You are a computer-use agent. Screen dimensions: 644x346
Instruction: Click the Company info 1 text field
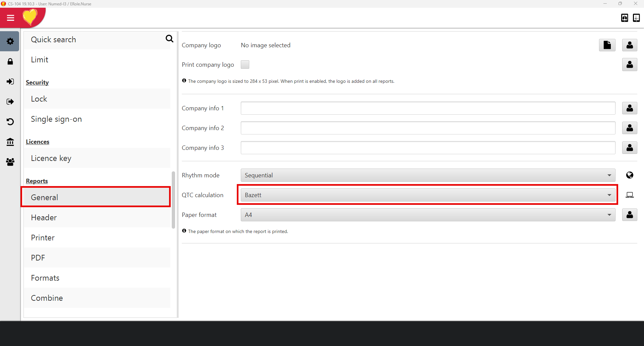(428, 108)
